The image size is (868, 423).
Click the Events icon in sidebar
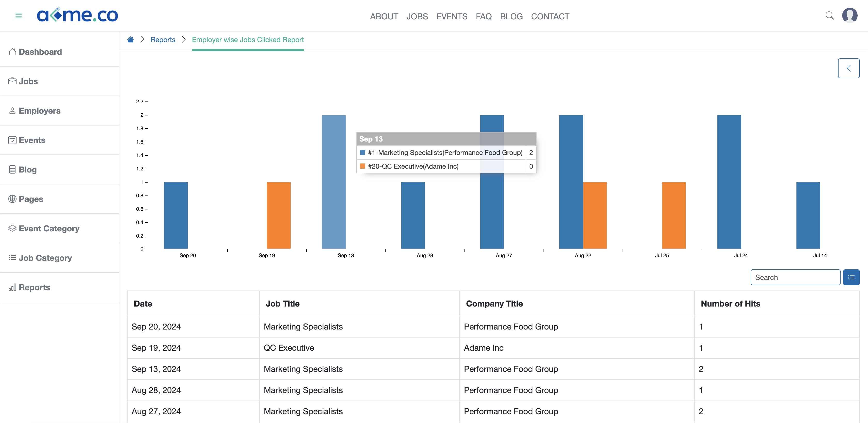tap(12, 140)
